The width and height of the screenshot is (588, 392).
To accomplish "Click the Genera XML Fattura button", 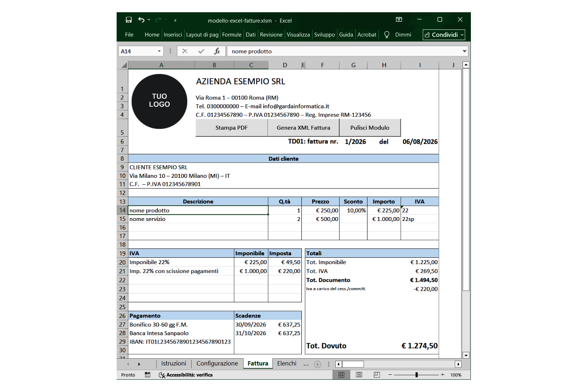I will (303, 127).
